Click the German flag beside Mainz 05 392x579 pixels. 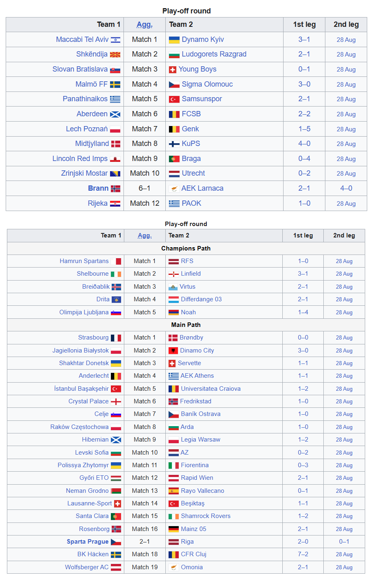[x=173, y=529]
